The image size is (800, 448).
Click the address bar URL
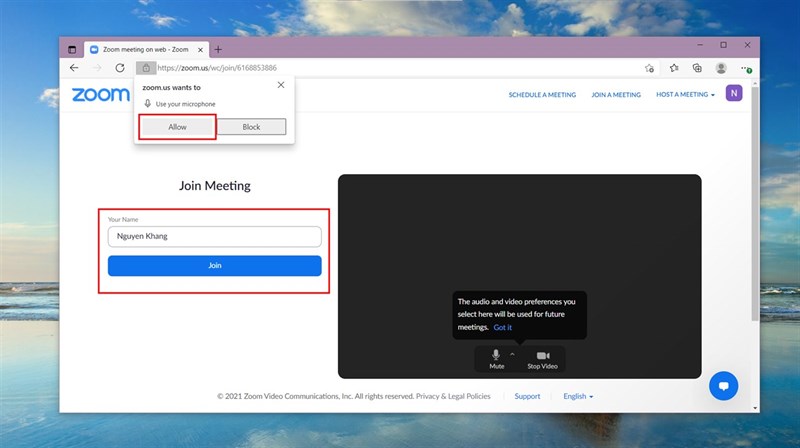point(217,68)
